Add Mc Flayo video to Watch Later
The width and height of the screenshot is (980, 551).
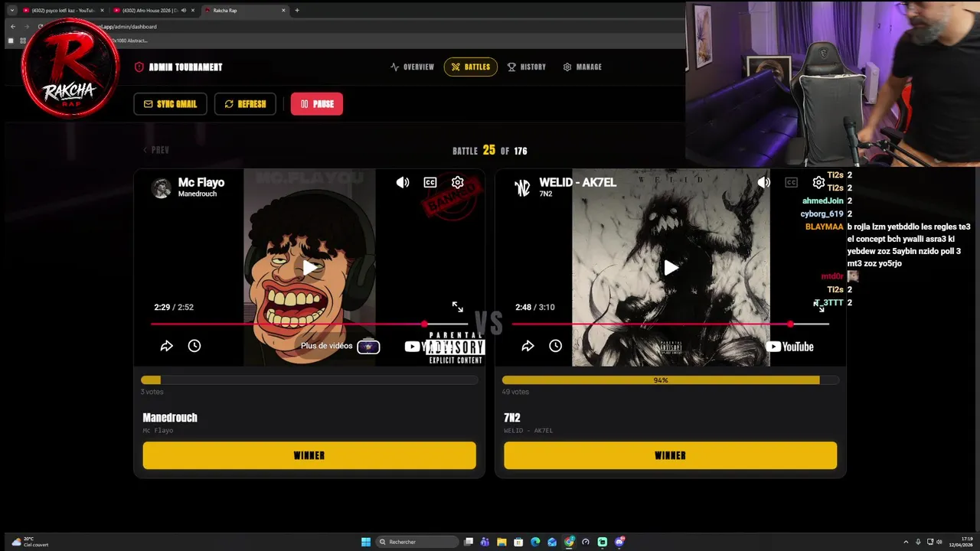coord(194,346)
